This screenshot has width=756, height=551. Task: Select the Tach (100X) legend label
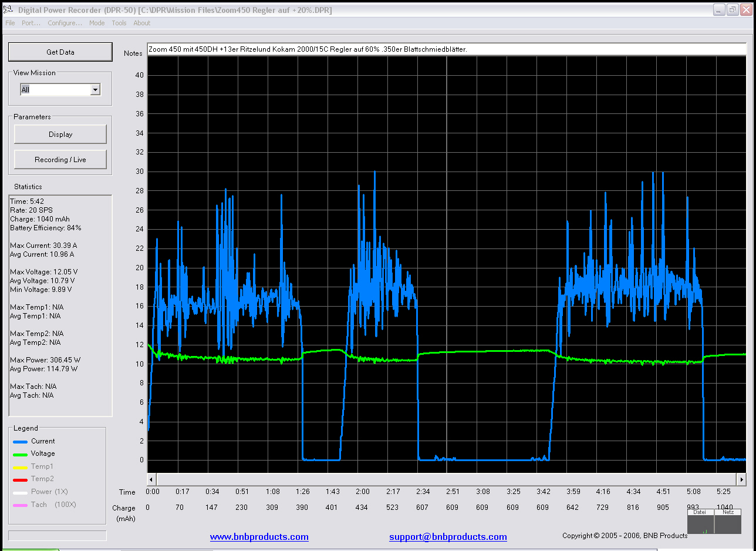click(53, 505)
